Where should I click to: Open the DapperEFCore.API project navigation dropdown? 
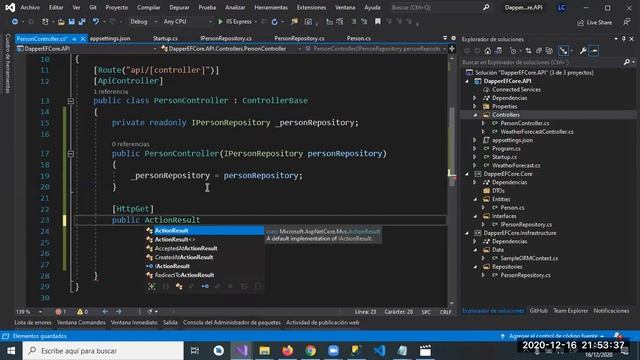tap(86, 49)
